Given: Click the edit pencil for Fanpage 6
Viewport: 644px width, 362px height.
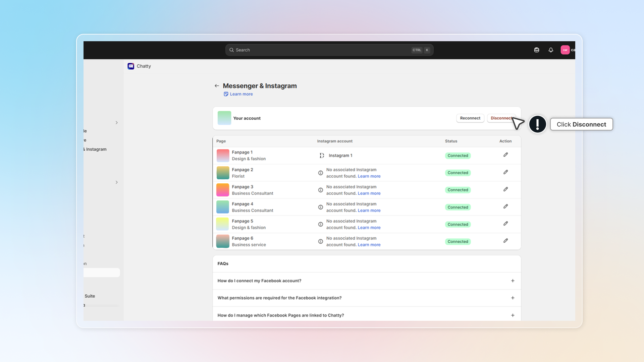Looking at the screenshot, I should 505,241.
